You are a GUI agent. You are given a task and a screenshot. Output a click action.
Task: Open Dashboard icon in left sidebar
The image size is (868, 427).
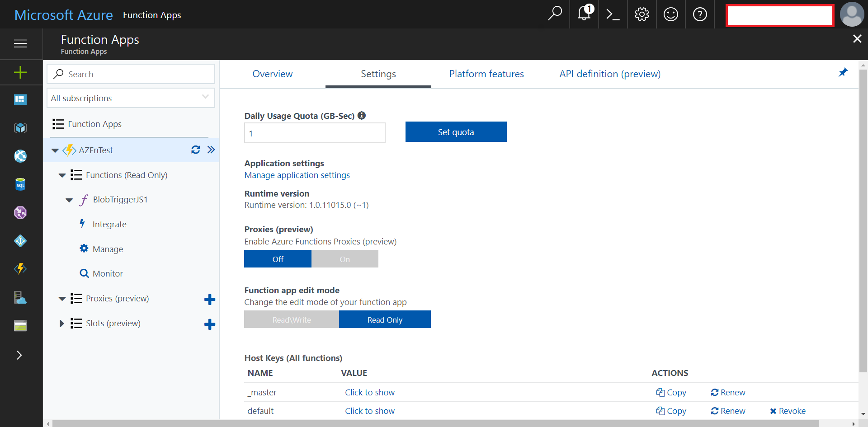point(20,99)
